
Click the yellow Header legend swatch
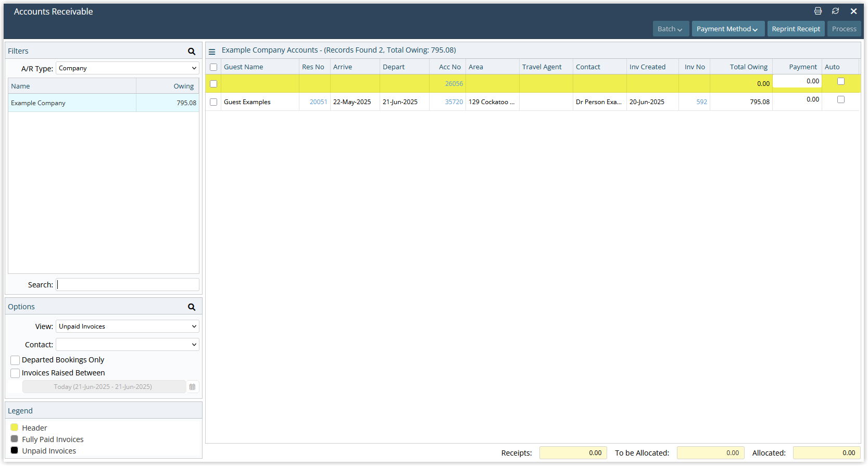pos(15,427)
